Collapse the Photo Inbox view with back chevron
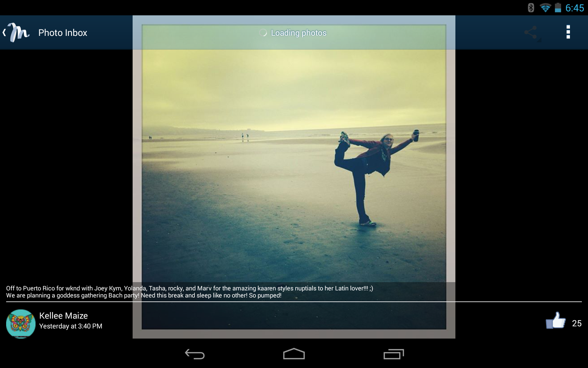 [4, 32]
